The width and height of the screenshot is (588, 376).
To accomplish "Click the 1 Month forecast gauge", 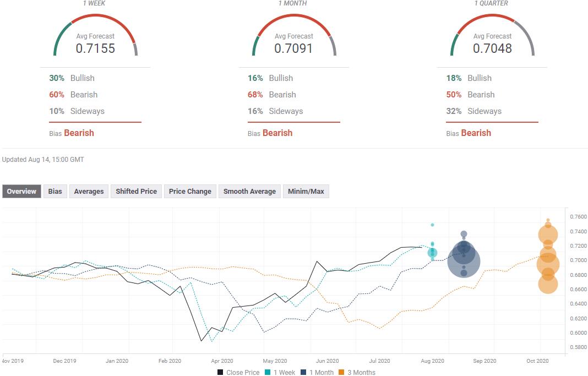I will [293, 39].
